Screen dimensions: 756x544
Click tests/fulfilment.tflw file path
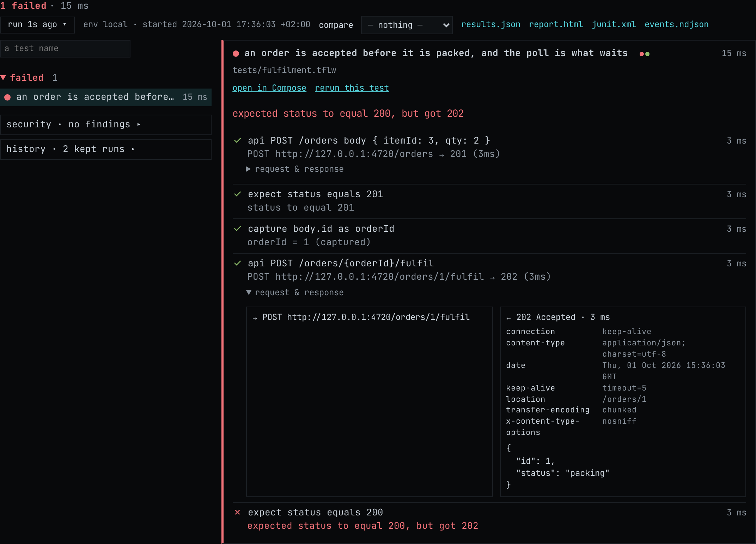tap(284, 70)
